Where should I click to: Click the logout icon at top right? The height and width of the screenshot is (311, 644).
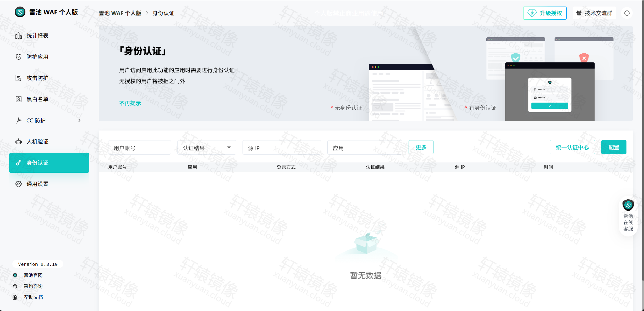pos(627,13)
